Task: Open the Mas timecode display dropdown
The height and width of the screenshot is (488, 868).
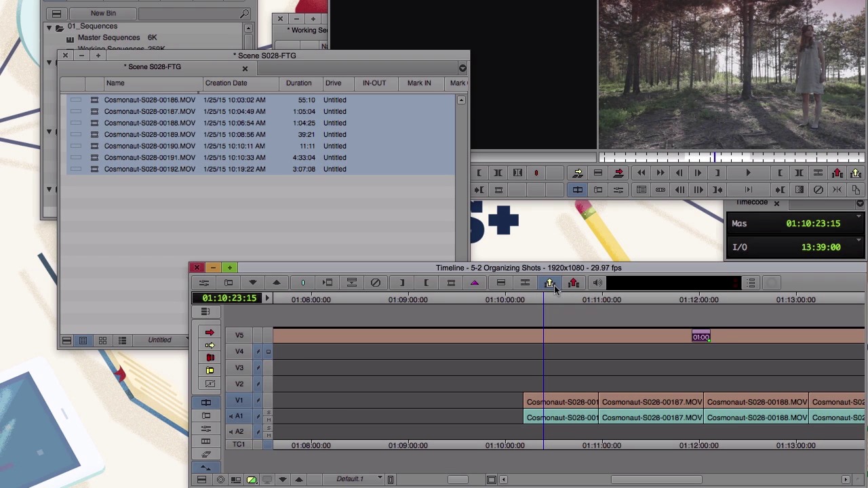Action: click(x=859, y=217)
